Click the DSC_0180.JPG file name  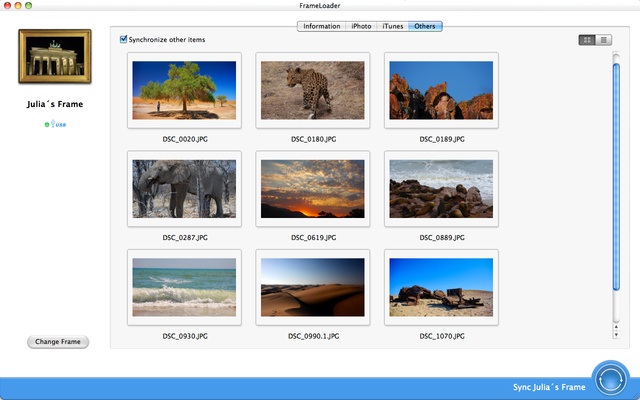[313, 139]
